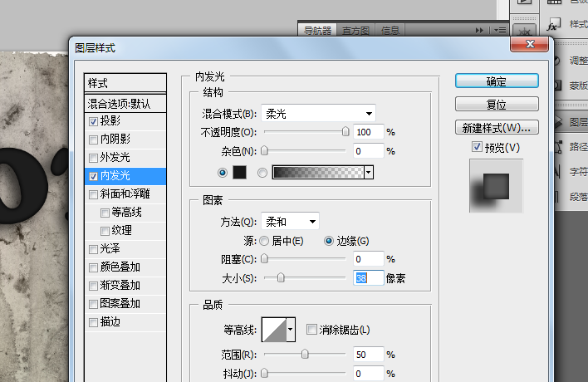This screenshot has height=382, width=588.
Task: Open the Paths (路径) panel icon
Action: [x=558, y=147]
